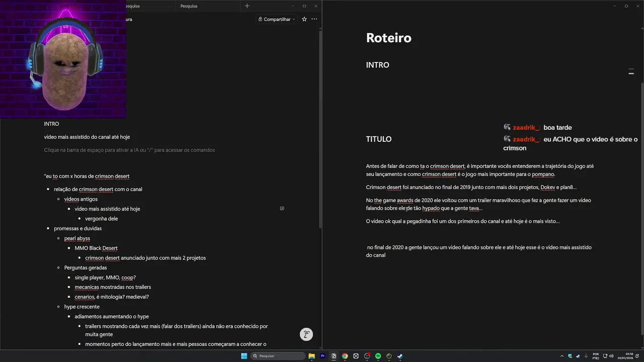This screenshot has width=644, height=362.
Task: Open the network icon in the system tray
Action: click(605, 356)
